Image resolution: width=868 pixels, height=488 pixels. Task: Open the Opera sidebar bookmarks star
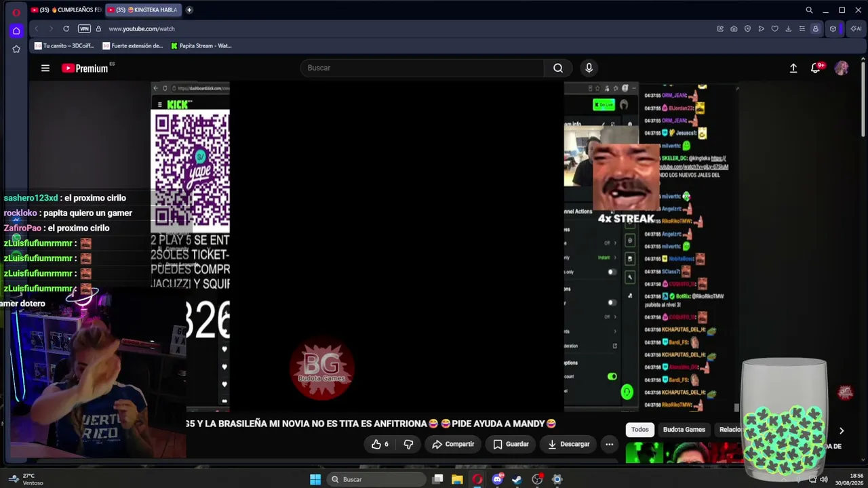16,49
